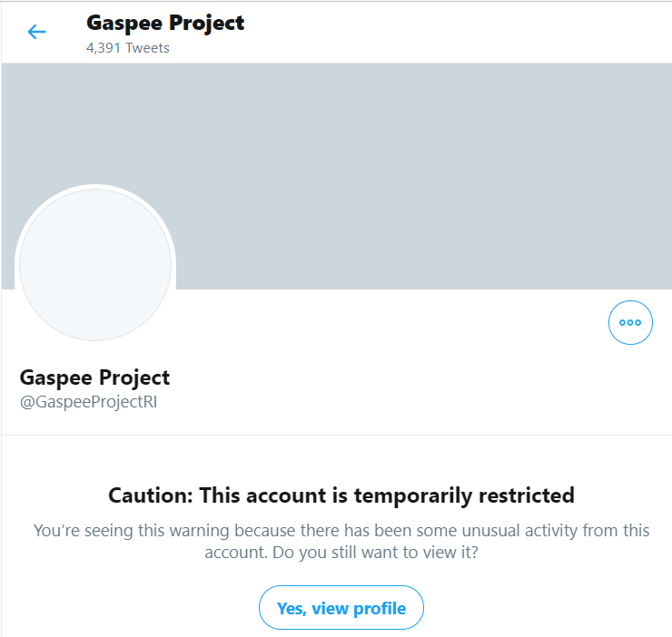Viewport: 672px width, 637px height.
Task: Click the 'Do you still want to view it?' text
Action: [375, 553]
